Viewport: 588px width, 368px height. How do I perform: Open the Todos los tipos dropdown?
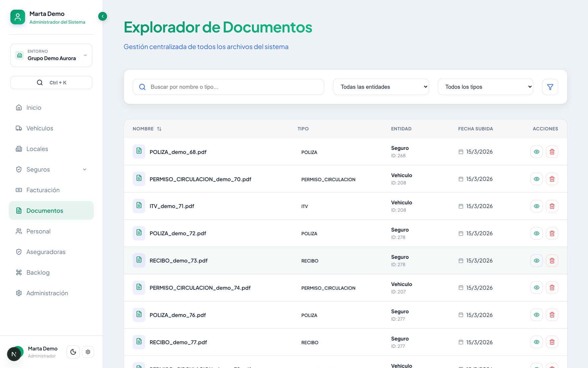pyautogui.click(x=485, y=87)
